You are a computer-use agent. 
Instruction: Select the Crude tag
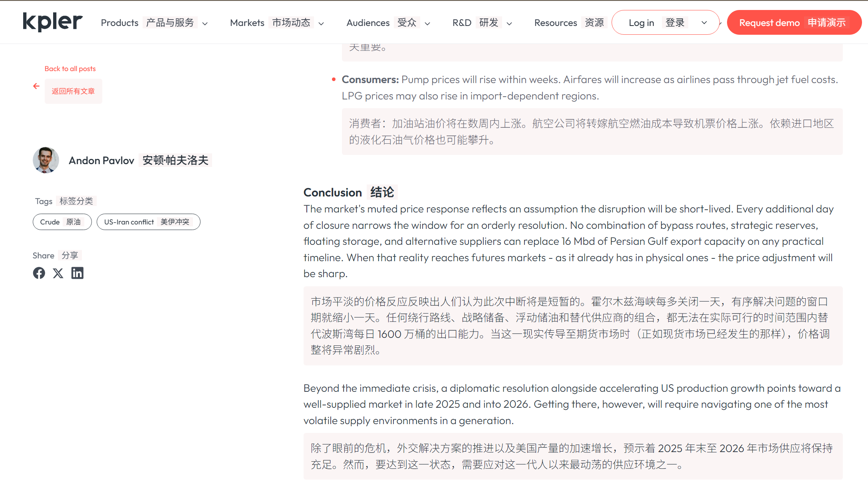(x=62, y=222)
